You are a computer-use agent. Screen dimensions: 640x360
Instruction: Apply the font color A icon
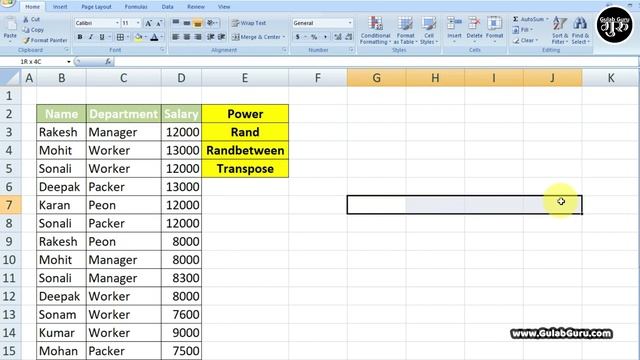coord(154,37)
